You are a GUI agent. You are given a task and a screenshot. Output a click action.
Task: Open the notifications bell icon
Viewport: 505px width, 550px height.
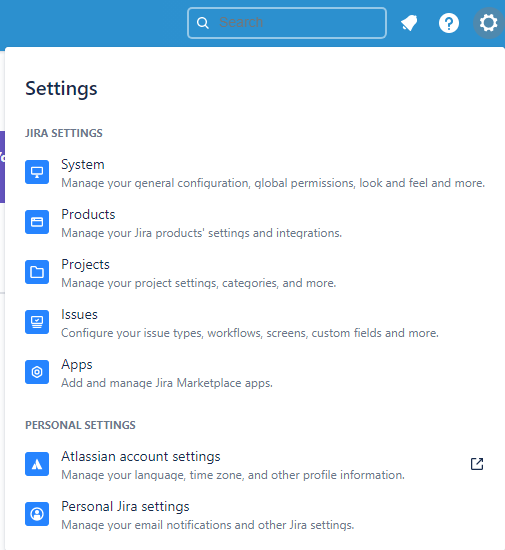[x=409, y=23]
